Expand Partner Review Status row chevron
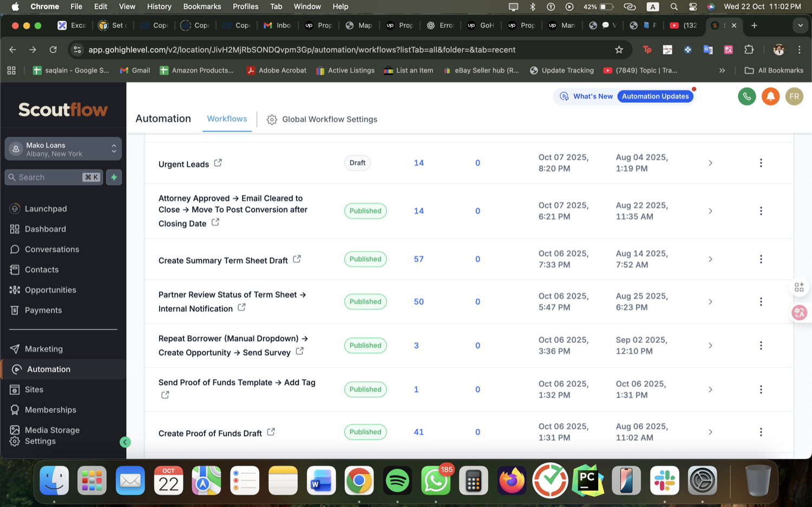This screenshot has height=507, width=812. pyautogui.click(x=710, y=302)
